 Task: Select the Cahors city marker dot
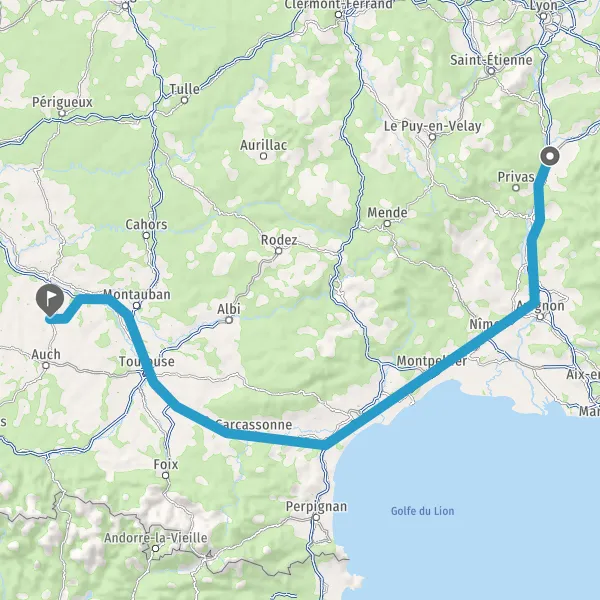pos(146,235)
